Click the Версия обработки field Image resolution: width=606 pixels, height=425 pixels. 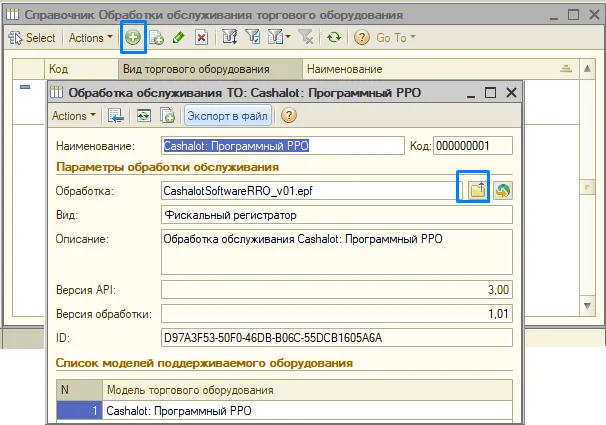click(x=337, y=314)
